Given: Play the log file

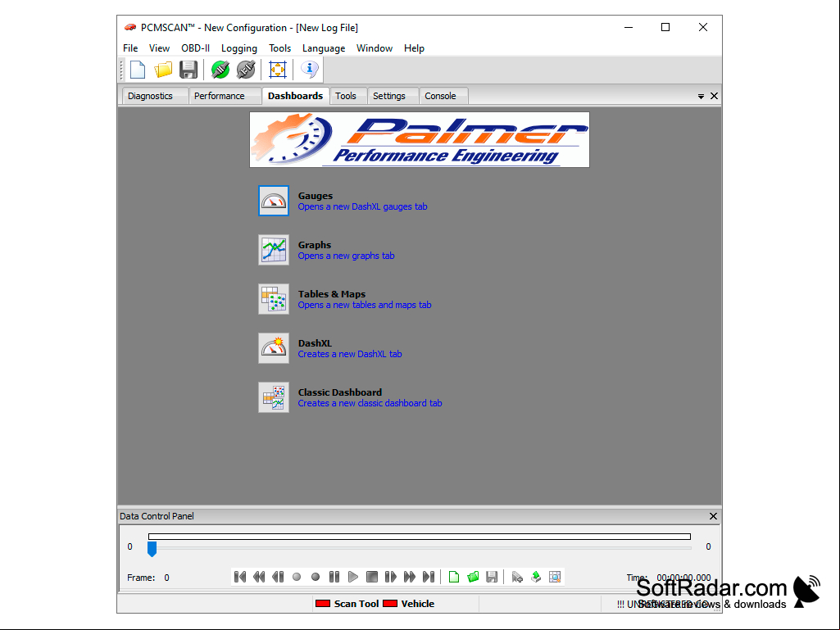Looking at the screenshot, I should coord(353,577).
